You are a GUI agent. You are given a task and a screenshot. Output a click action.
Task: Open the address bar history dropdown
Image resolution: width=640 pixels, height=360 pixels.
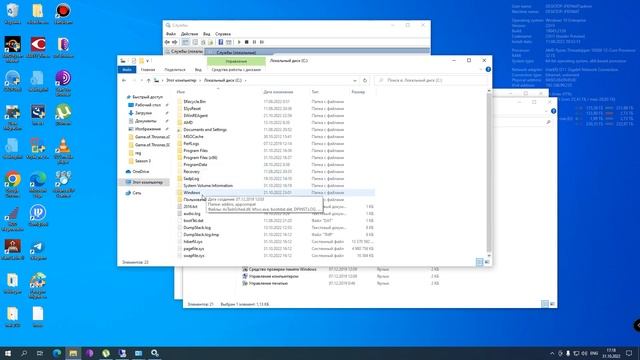[x=355, y=80]
